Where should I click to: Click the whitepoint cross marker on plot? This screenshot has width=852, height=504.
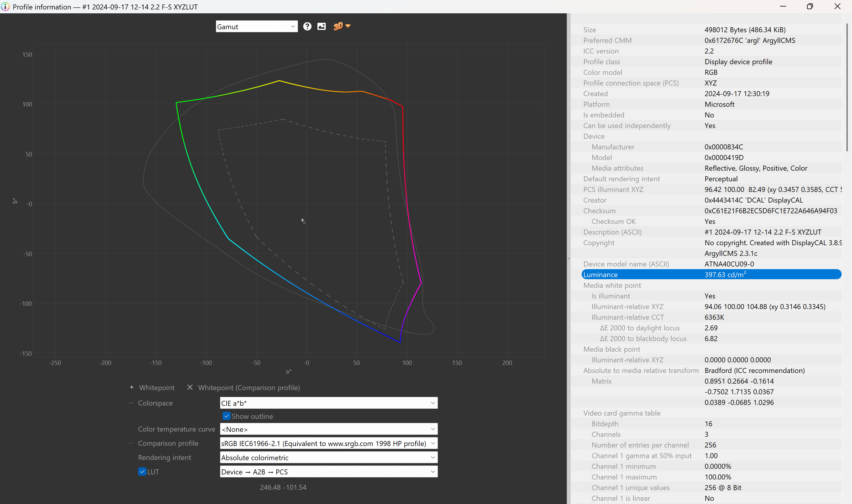click(x=302, y=220)
